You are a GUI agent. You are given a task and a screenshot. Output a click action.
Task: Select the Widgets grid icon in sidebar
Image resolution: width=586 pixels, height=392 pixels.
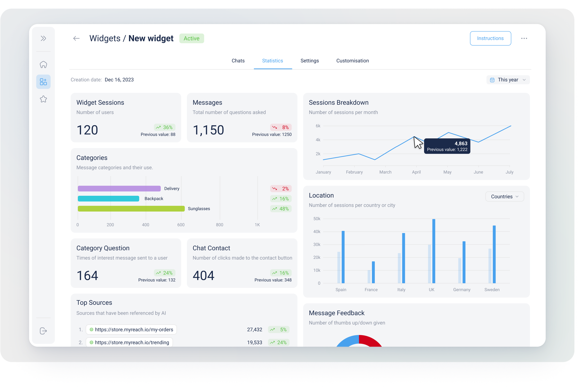pos(43,82)
